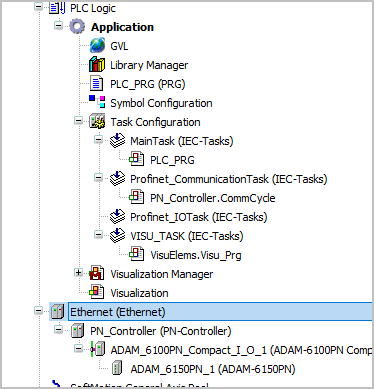Collapse the Profinet_CommunicationTask node
Viewport: 374px width, 389px height.
pos(98,177)
